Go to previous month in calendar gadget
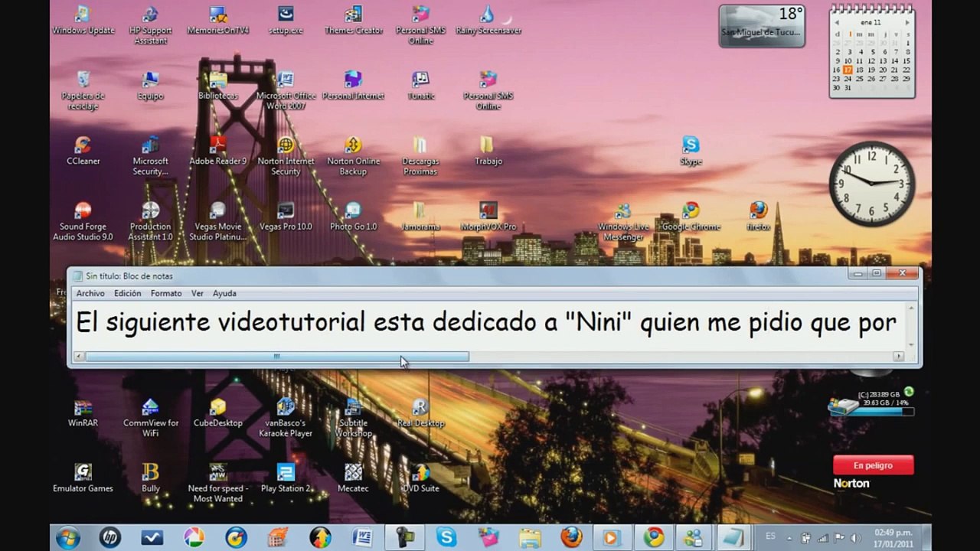980x551 pixels. (837, 23)
